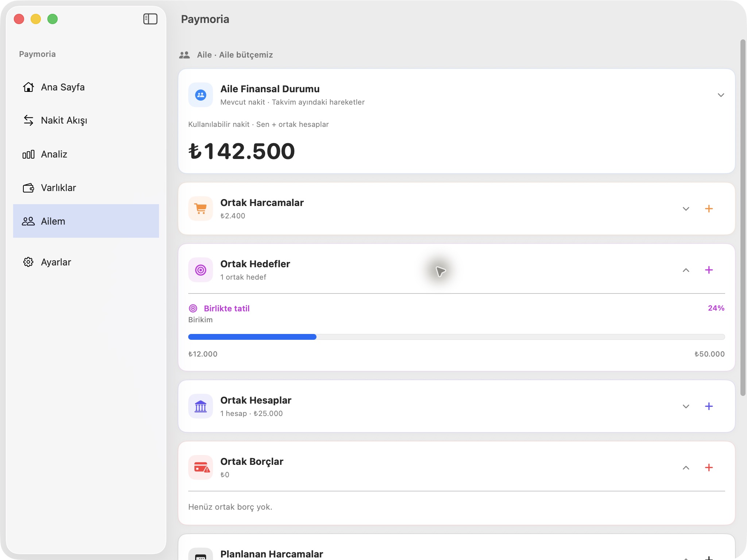Image resolution: width=747 pixels, height=560 pixels.
Task: Go to Nakit Akışı section
Action: 86,120
